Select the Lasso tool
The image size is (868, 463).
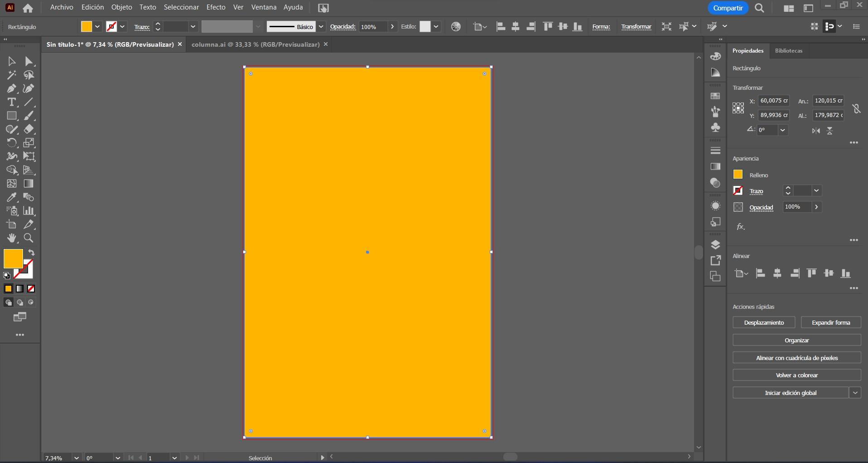coord(29,75)
